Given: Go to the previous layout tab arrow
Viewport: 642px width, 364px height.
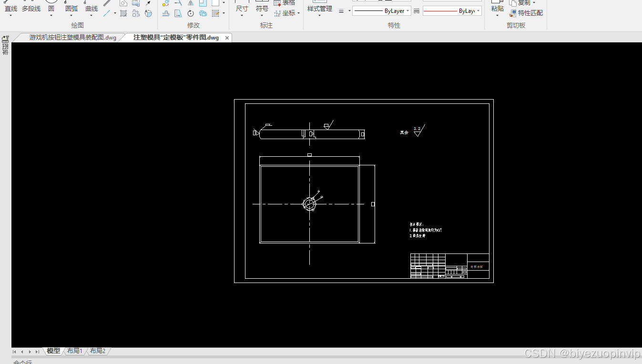Looking at the screenshot, I should coord(22,352).
